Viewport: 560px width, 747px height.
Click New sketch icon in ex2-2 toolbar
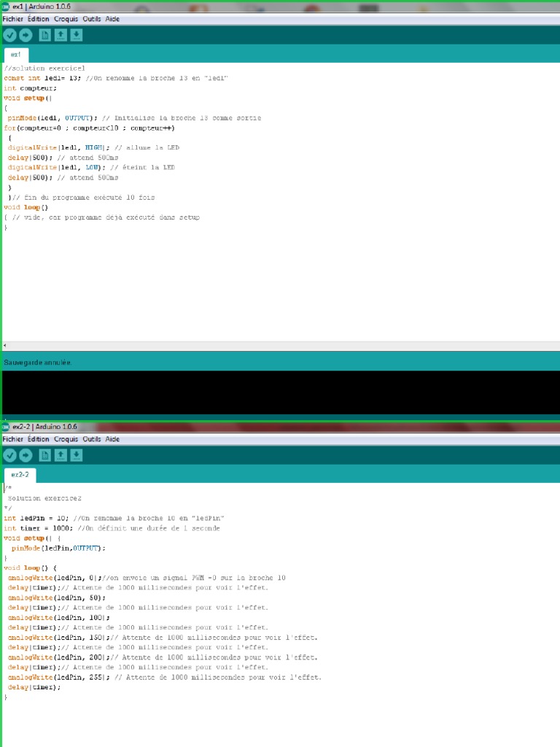[44, 455]
